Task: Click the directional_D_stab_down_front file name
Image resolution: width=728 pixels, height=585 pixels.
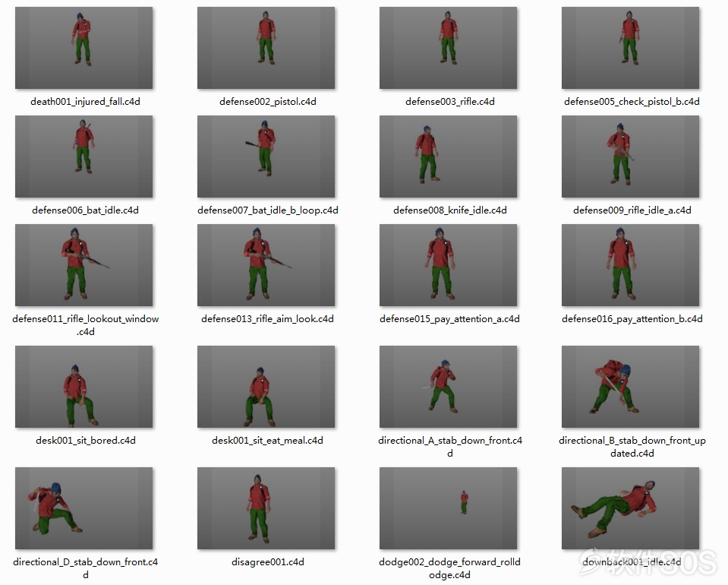Action: [86, 568]
